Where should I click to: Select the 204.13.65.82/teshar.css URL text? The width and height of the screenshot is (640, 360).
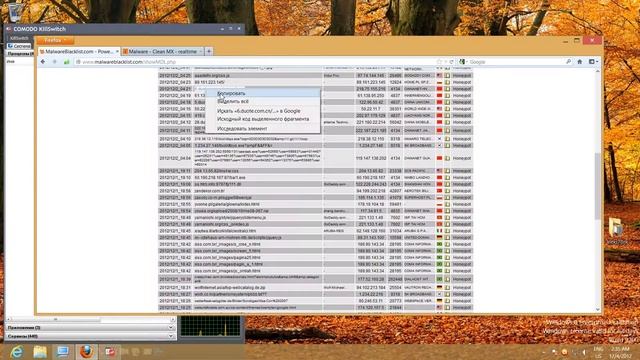[216, 171]
